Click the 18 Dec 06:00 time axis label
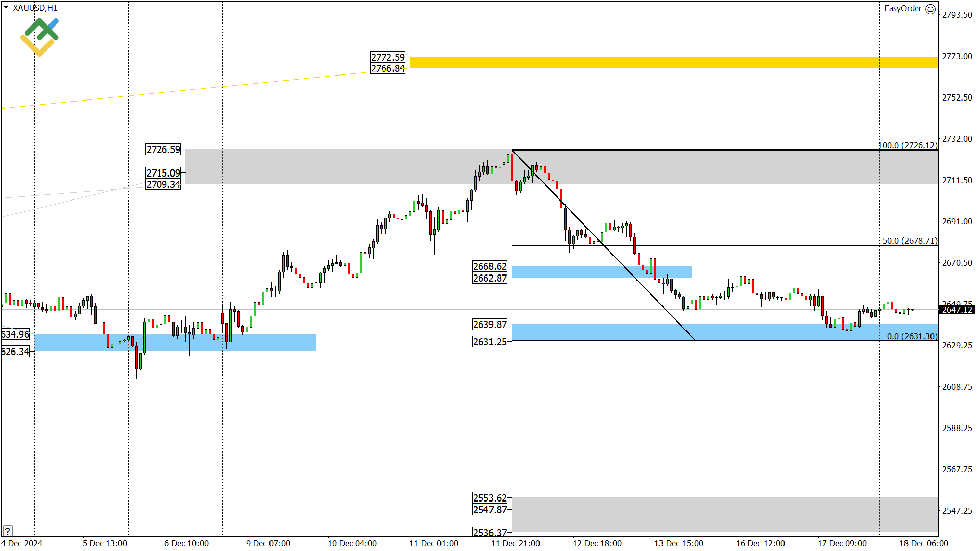Viewport: 980px width, 551px height. click(923, 543)
